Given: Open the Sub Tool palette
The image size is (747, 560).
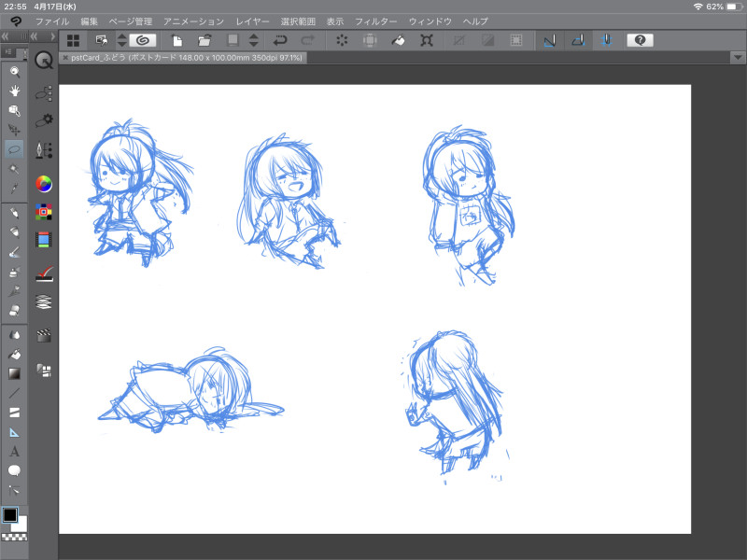Looking at the screenshot, I should click(x=44, y=94).
